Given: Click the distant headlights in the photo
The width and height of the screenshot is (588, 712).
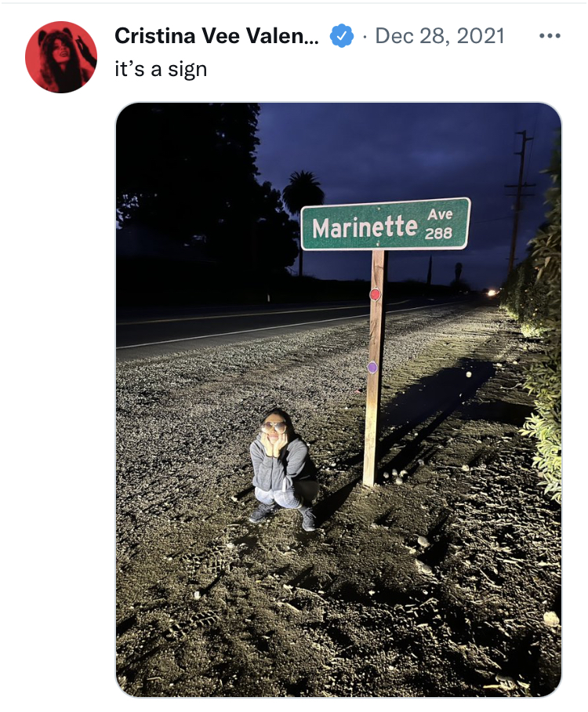Looking at the screenshot, I should click(492, 292).
